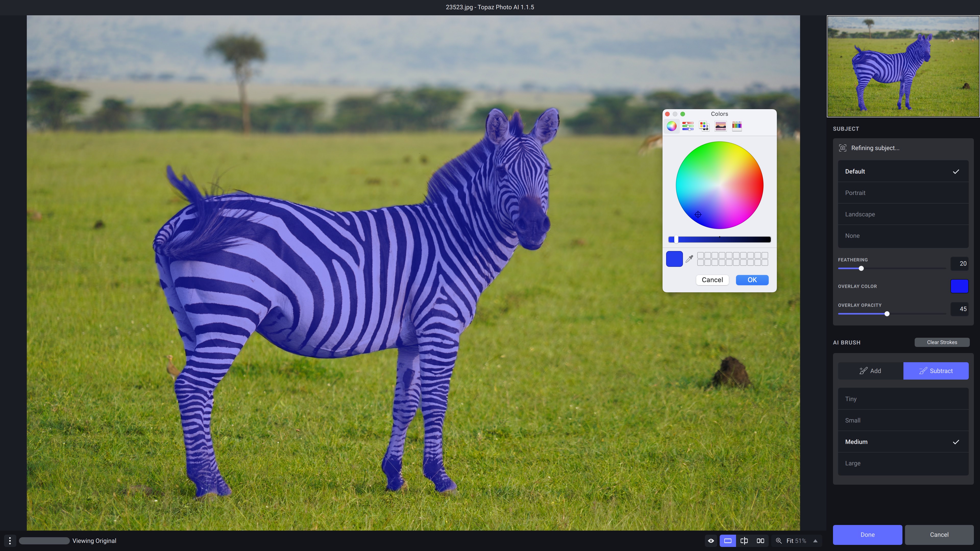The image size is (980, 551).
Task: Select the Subtract brush mode
Action: pos(936,371)
